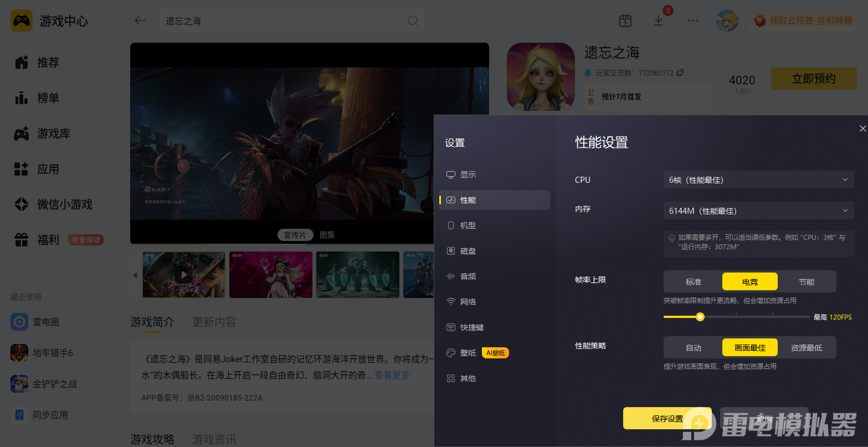Select 资源最低 performance strategy

pyautogui.click(x=807, y=348)
